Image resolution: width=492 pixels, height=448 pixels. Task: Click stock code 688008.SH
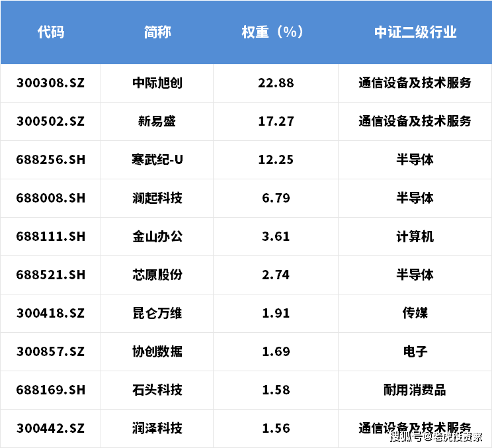click(x=50, y=199)
